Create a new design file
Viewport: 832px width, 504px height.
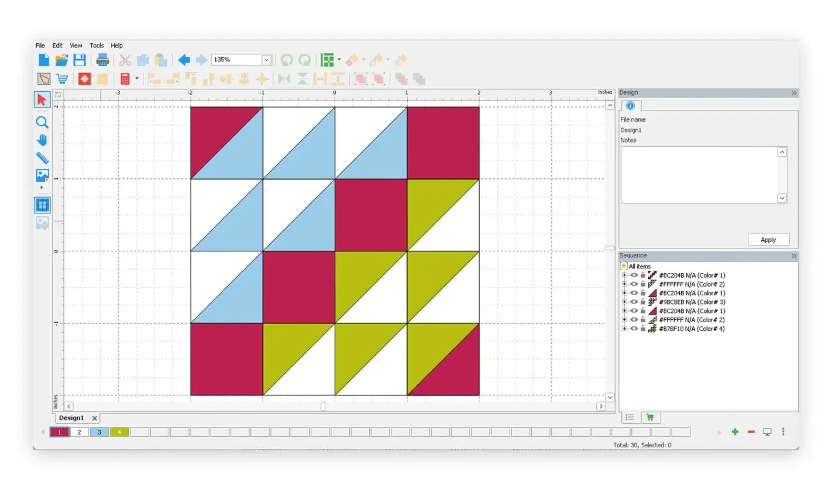pos(44,60)
